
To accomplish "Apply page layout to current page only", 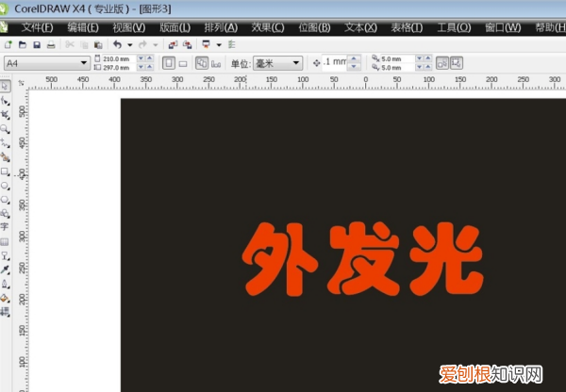I will coord(216,64).
